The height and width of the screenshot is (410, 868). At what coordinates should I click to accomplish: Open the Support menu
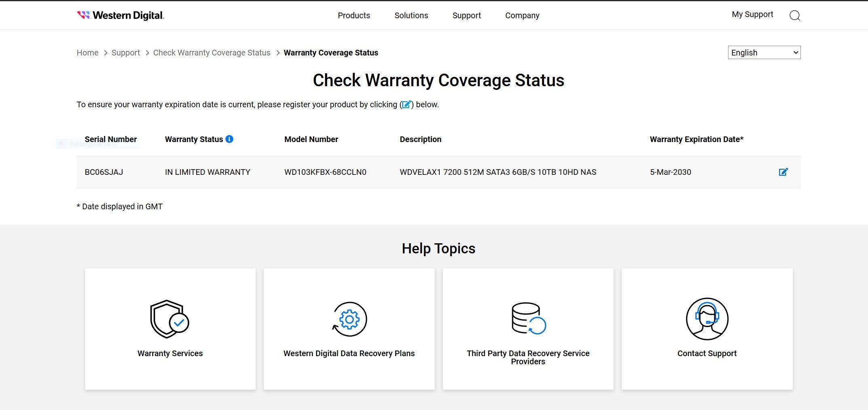coord(466,15)
